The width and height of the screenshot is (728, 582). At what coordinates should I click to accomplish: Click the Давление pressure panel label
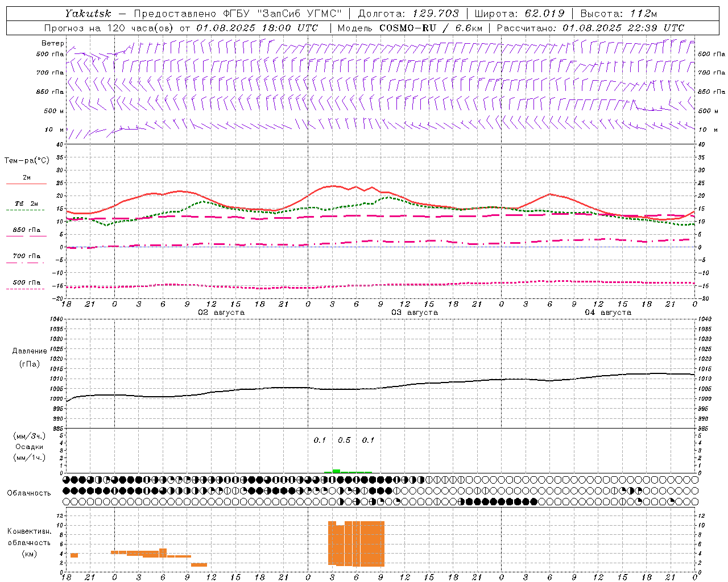pos(30,351)
